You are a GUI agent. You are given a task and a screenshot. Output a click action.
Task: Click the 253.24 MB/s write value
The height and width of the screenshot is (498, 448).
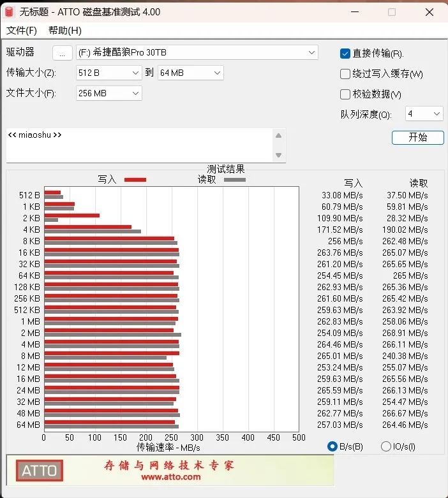click(340, 367)
